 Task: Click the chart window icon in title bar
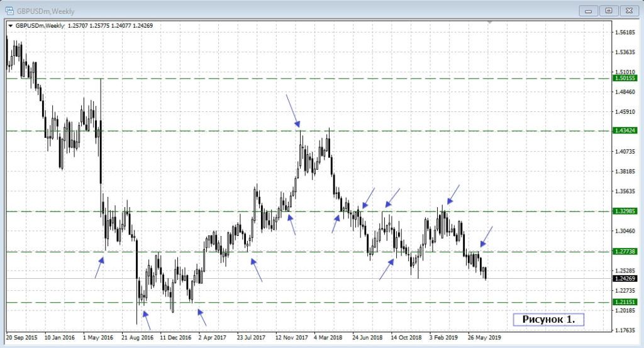click(x=9, y=10)
